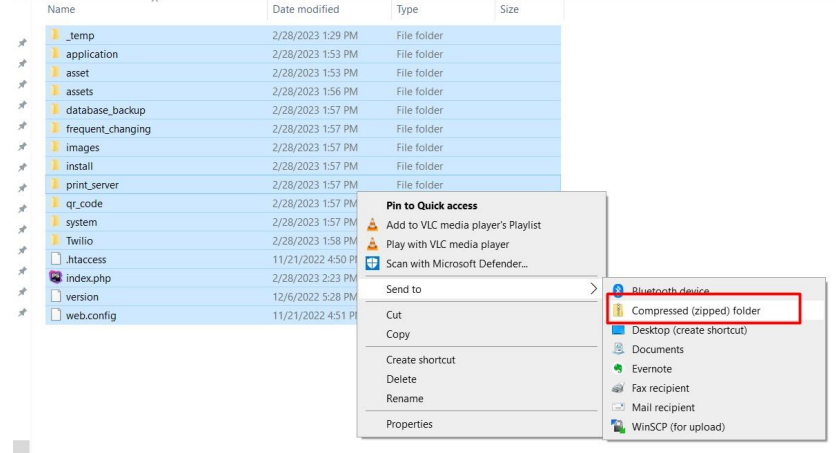Screen dimensions: 836x453
Task: Click the zipped folder icon in Send to
Action: click(x=618, y=311)
